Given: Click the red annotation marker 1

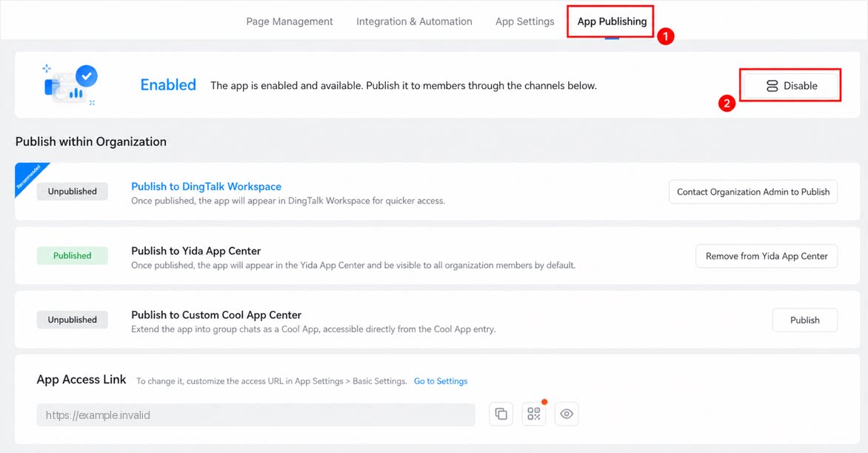Looking at the screenshot, I should click(x=665, y=36).
